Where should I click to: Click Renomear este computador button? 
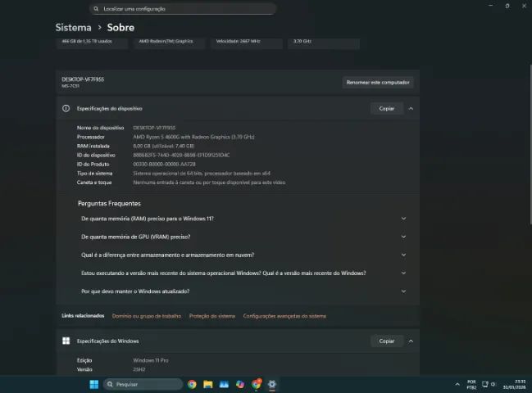pyautogui.click(x=378, y=83)
